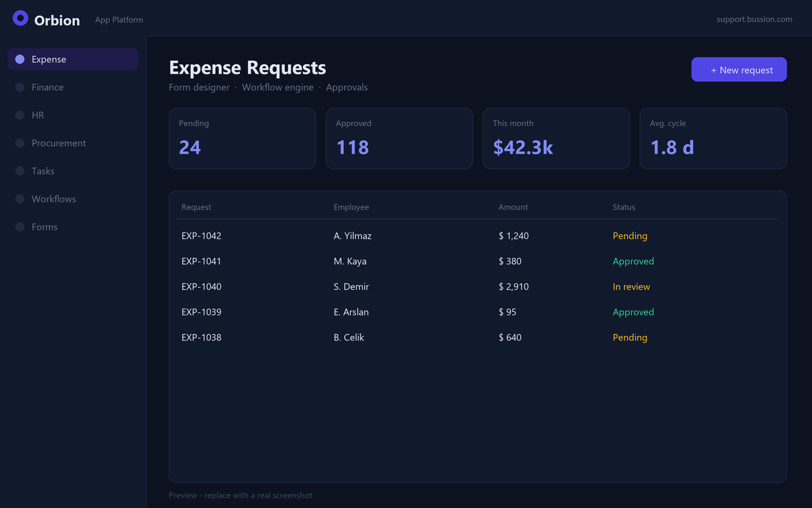Create a new request with the button
This screenshot has height=508, width=812.
pyautogui.click(x=739, y=70)
